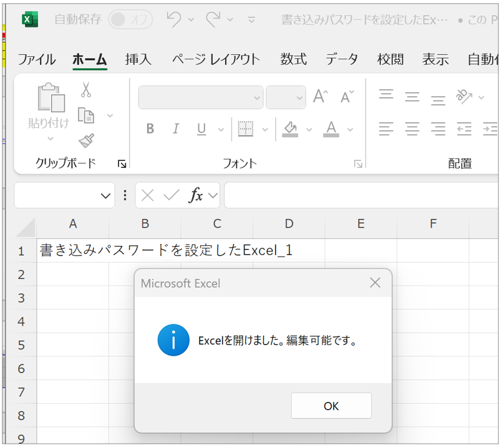Open Customize Quick Access Toolbar menu
This screenshot has height=448, width=502.
point(252,20)
